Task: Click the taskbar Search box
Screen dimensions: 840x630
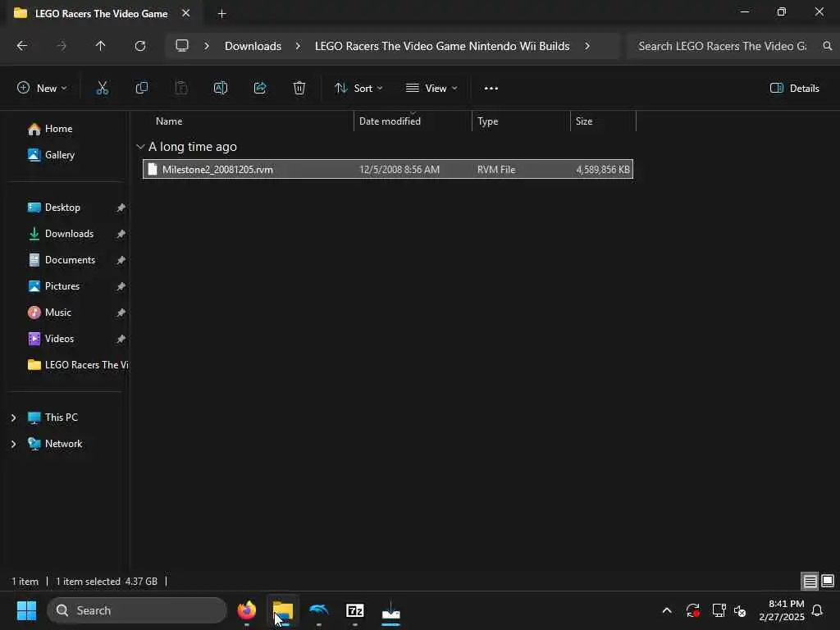Action: [x=137, y=610]
